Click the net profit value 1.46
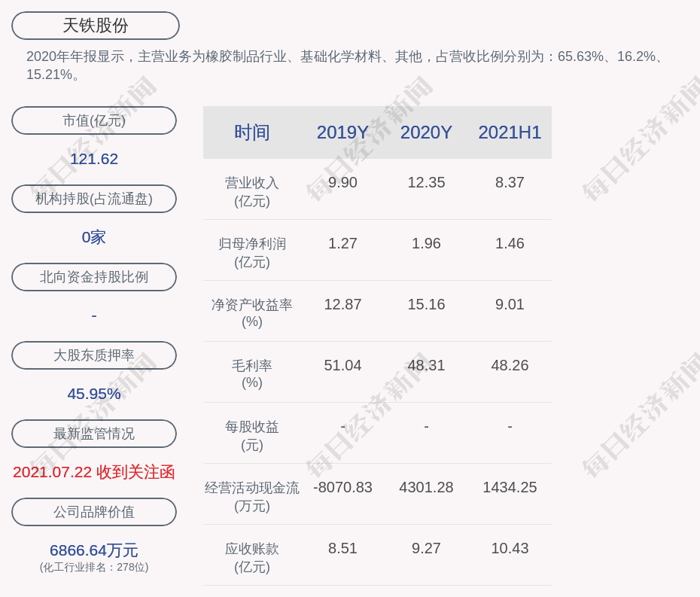The width and height of the screenshot is (700, 597). pos(510,243)
